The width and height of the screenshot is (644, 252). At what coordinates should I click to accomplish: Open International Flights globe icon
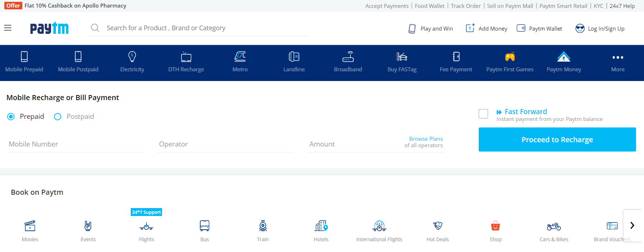379,226
